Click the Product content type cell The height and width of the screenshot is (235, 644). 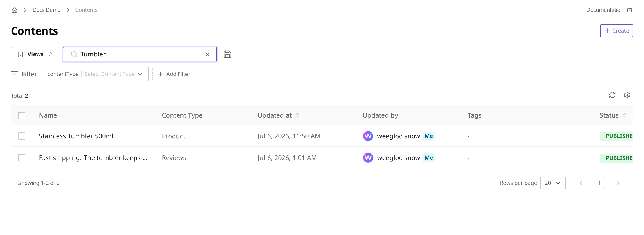pos(173,136)
